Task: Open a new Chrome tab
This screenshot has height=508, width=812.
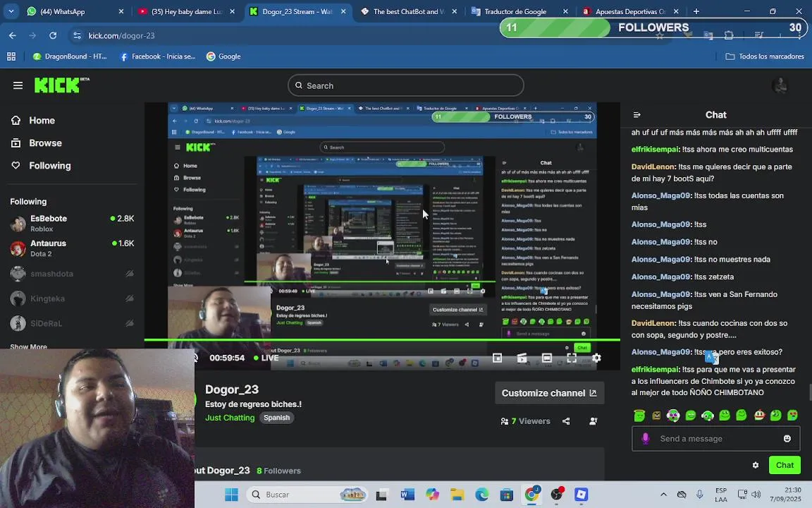Action: click(696, 11)
